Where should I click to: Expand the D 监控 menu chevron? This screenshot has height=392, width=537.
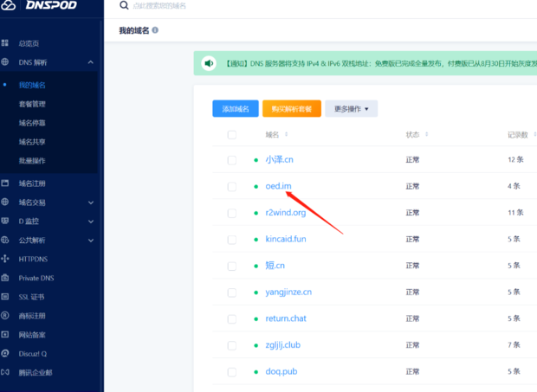coord(91,222)
